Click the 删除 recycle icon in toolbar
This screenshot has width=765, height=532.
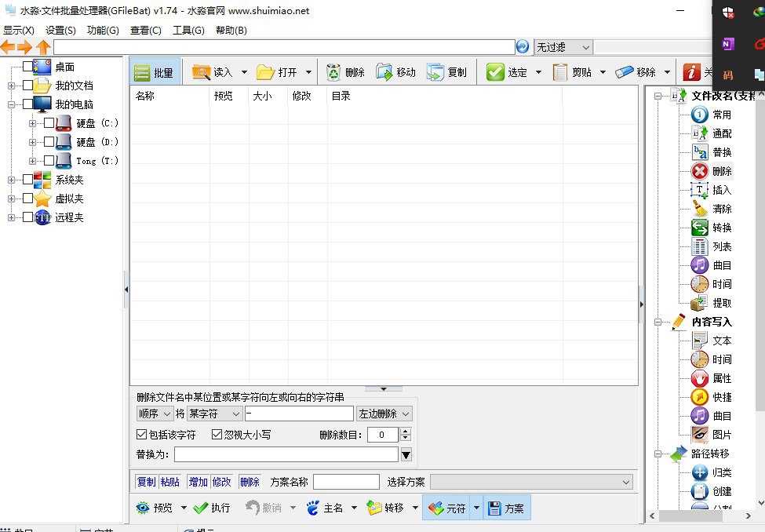[334, 72]
